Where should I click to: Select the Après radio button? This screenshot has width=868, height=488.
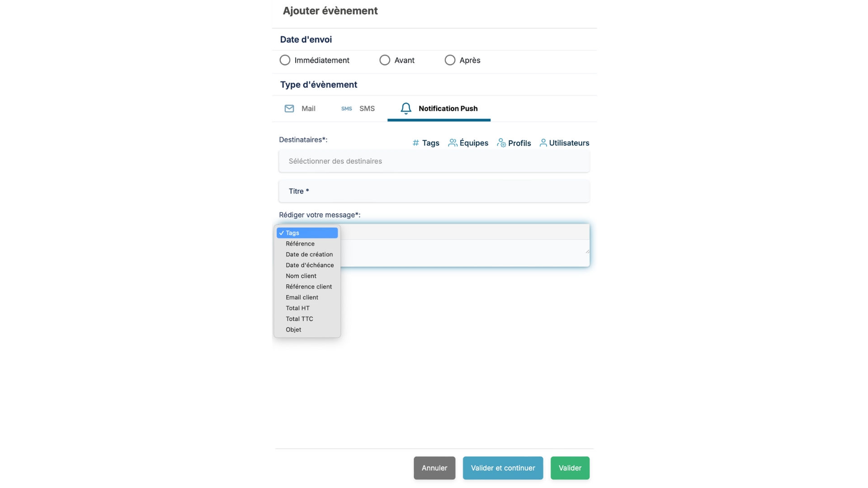click(x=450, y=60)
